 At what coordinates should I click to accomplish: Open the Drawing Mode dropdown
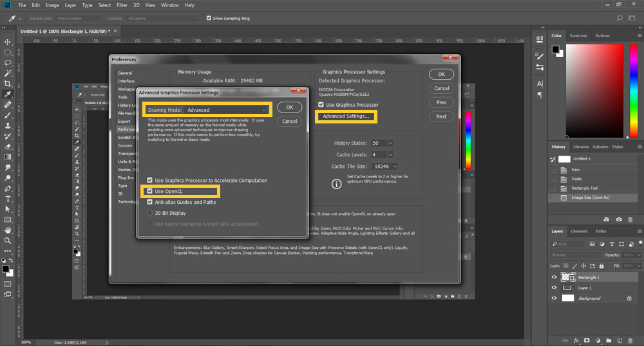click(x=227, y=110)
